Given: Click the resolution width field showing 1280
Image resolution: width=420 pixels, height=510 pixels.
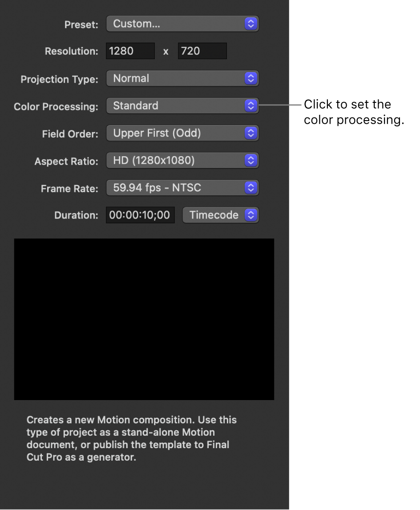Looking at the screenshot, I should pyautogui.click(x=130, y=51).
